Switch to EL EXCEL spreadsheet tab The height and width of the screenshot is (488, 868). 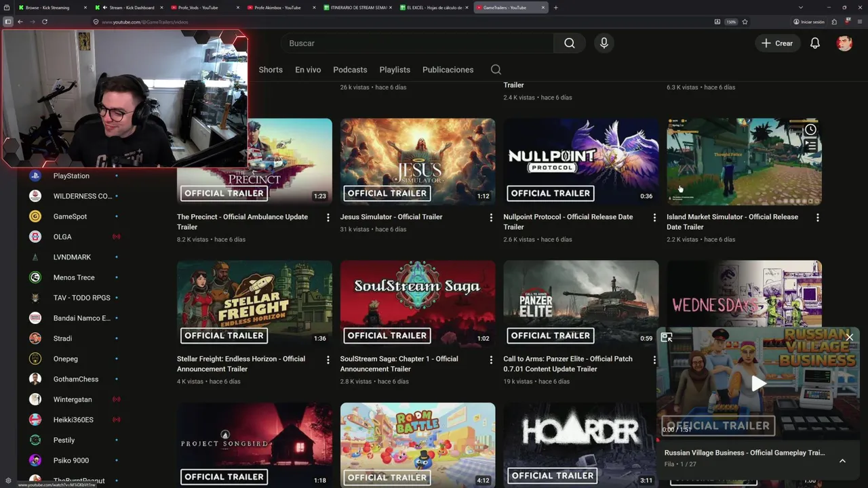[434, 7]
